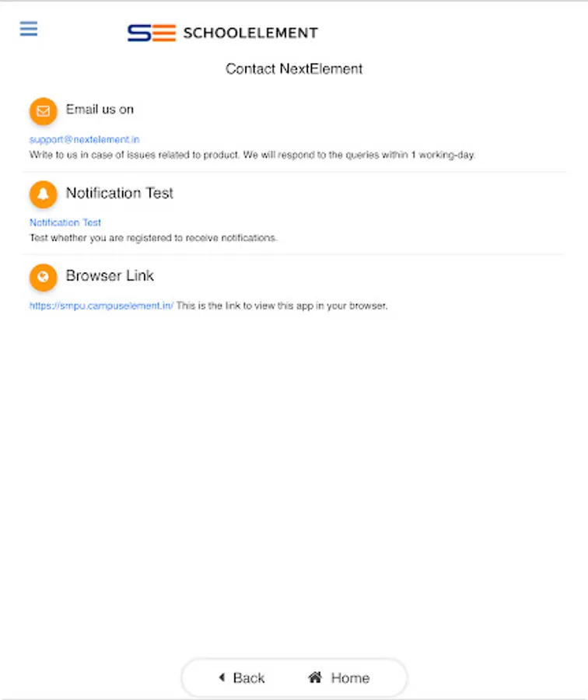The height and width of the screenshot is (700, 588).
Task: Select the orange email envelope icon
Action: pos(44,110)
